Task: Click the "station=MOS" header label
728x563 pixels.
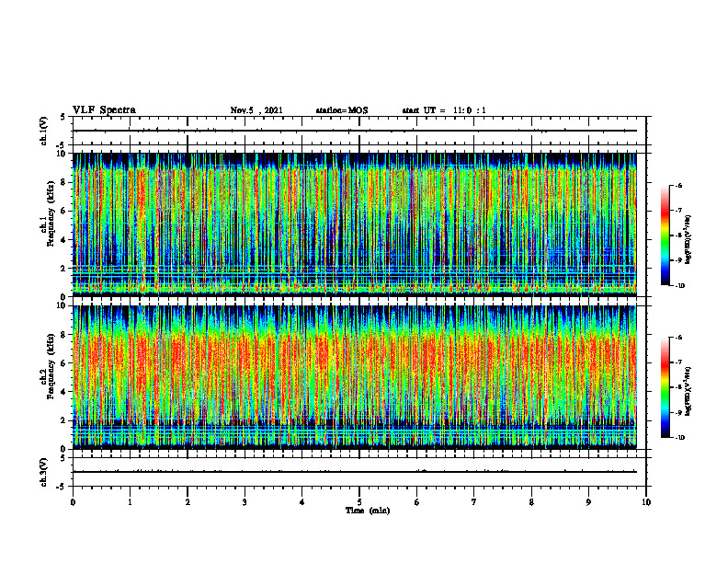Action: [x=342, y=110]
